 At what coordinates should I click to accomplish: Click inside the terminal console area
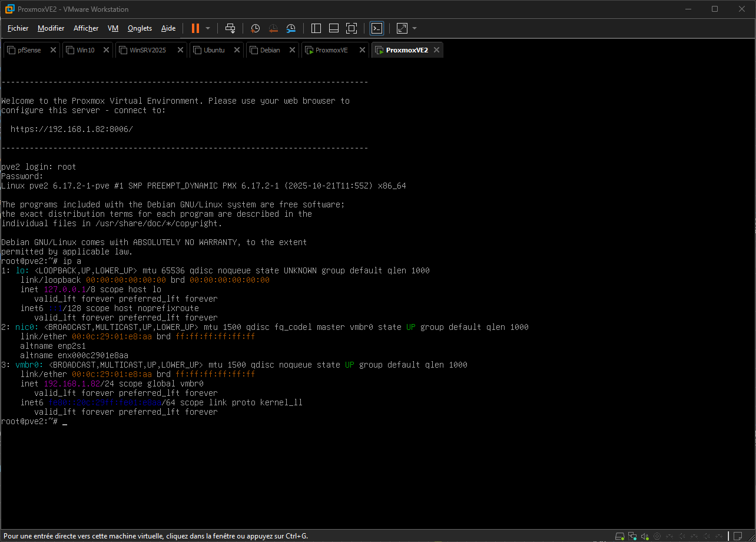pos(377,295)
